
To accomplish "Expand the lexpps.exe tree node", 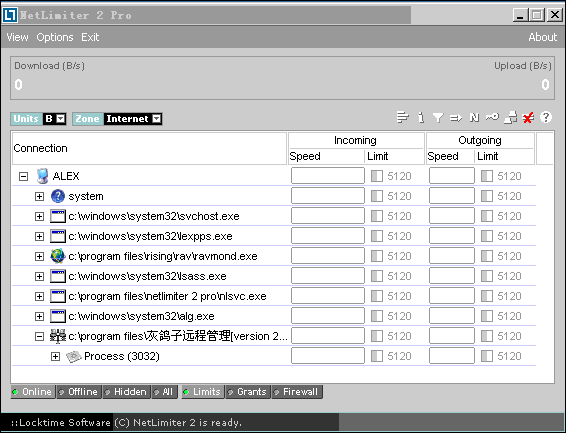I will pyautogui.click(x=39, y=236).
